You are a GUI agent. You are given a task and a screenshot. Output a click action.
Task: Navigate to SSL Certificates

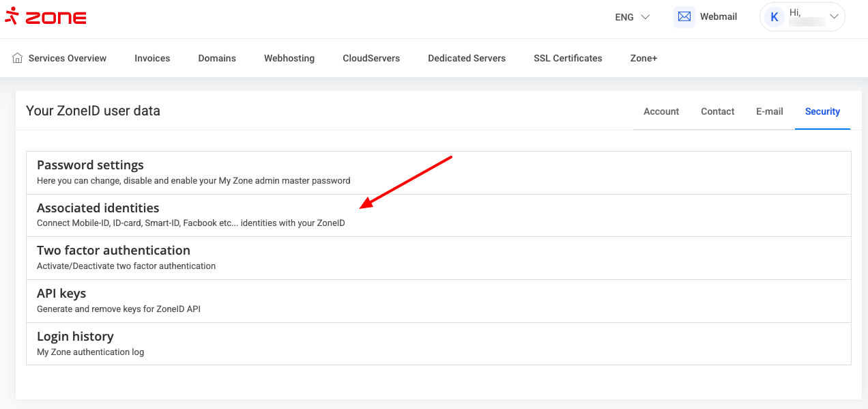[568, 58]
